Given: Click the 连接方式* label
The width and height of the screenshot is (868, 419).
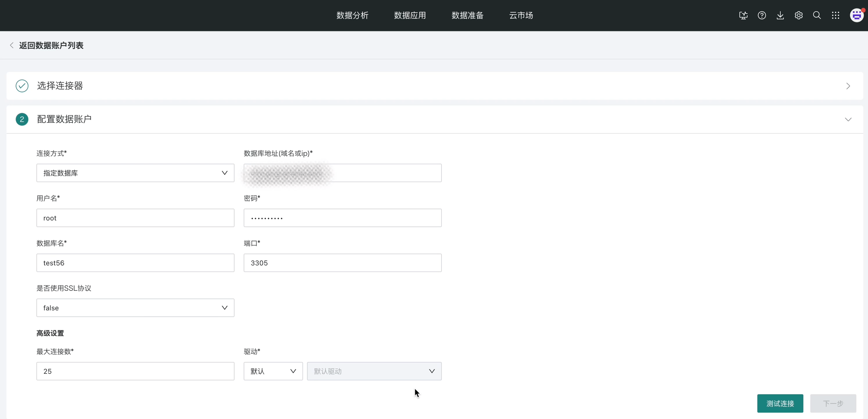Looking at the screenshot, I should click(x=51, y=154).
